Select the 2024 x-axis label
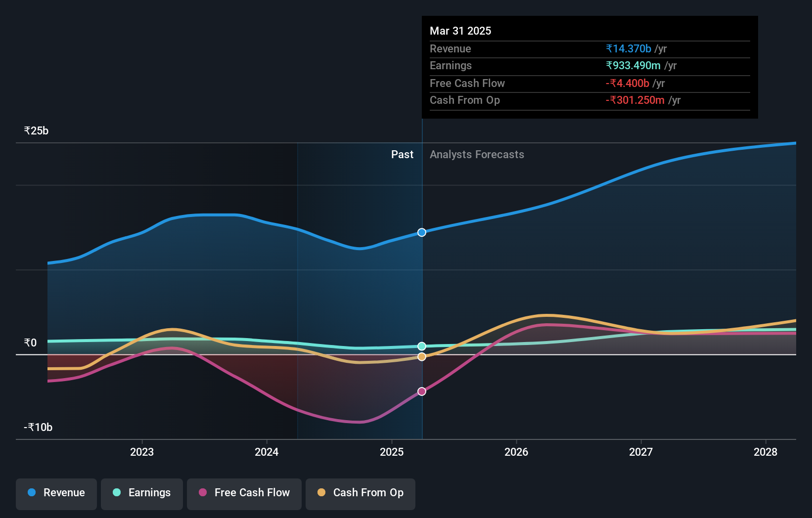The height and width of the screenshot is (518, 812). 267,452
